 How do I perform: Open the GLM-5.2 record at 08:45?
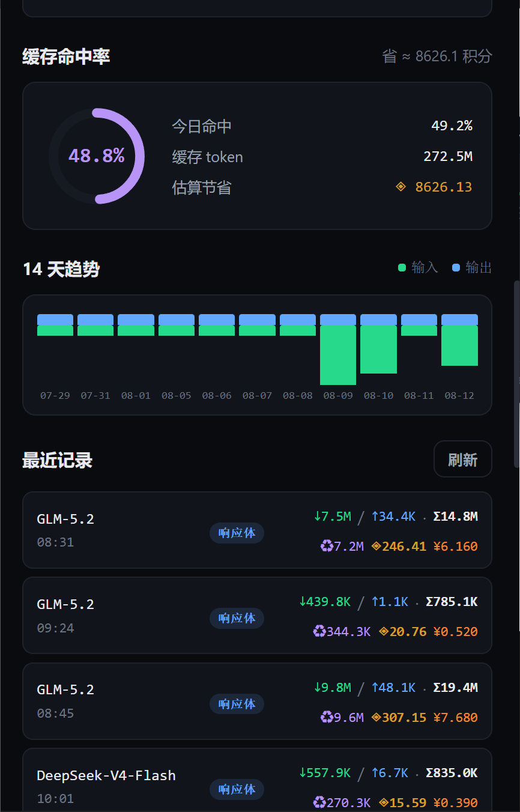(257, 701)
